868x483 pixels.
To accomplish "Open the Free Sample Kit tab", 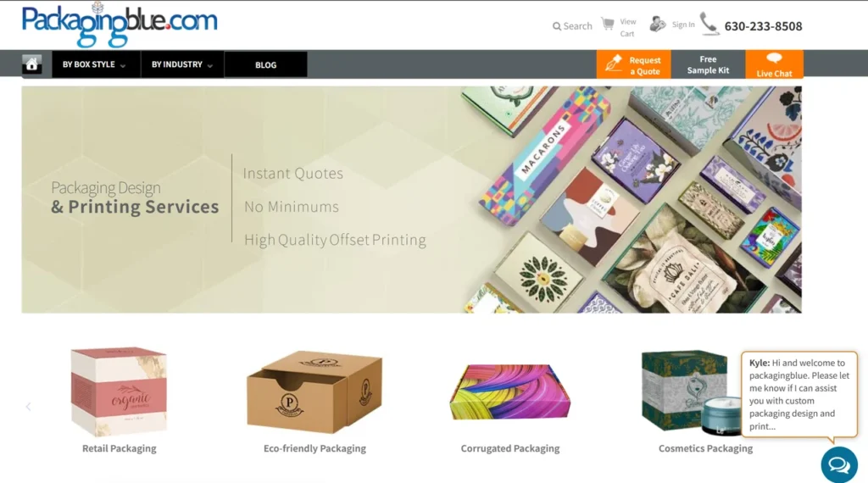I will coord(708,64).
